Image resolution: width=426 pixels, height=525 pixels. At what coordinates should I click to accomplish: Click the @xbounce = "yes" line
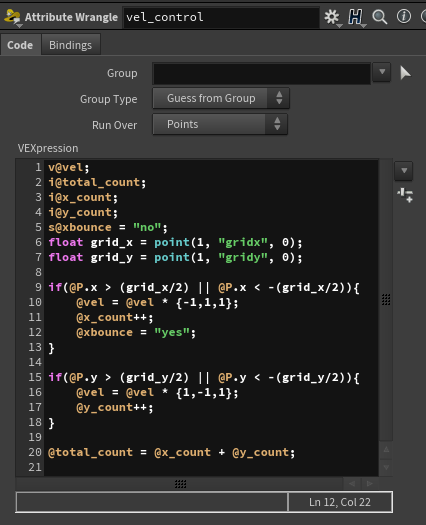(136, 332)
